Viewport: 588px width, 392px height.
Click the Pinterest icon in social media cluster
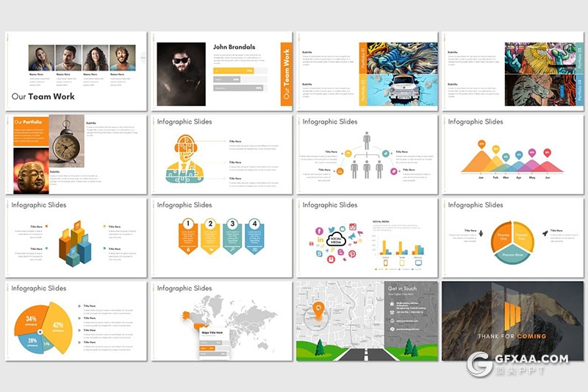[x=352, y=254]
